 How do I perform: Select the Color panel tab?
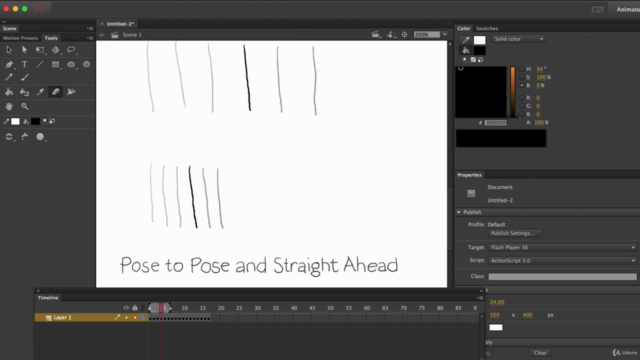(x=464, y=29)
